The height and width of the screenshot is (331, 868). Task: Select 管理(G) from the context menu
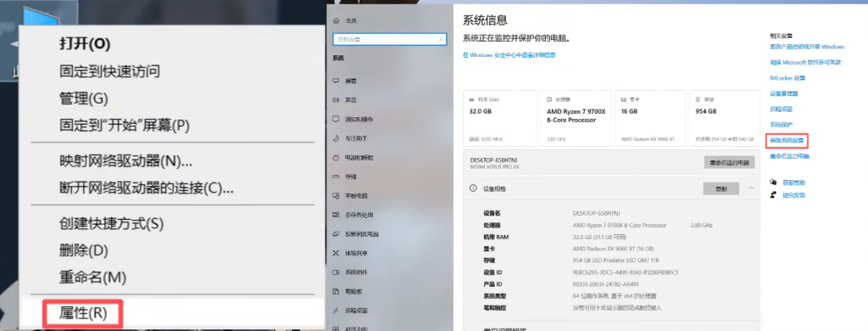84,98
